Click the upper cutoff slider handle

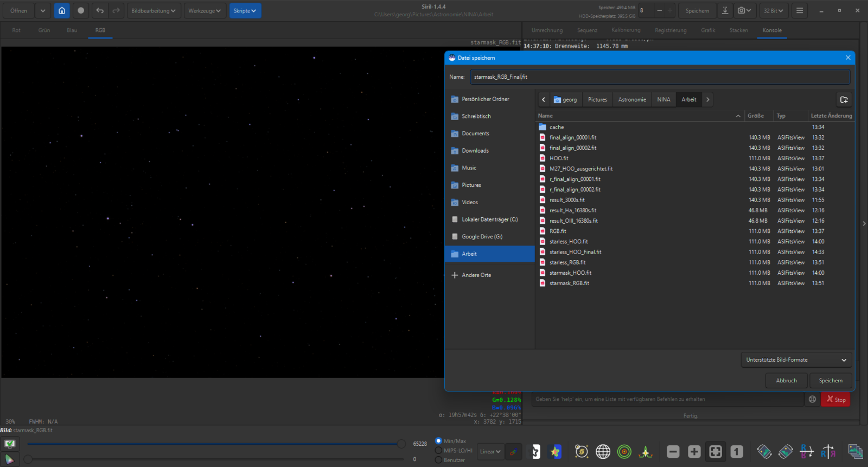(401, 444)
